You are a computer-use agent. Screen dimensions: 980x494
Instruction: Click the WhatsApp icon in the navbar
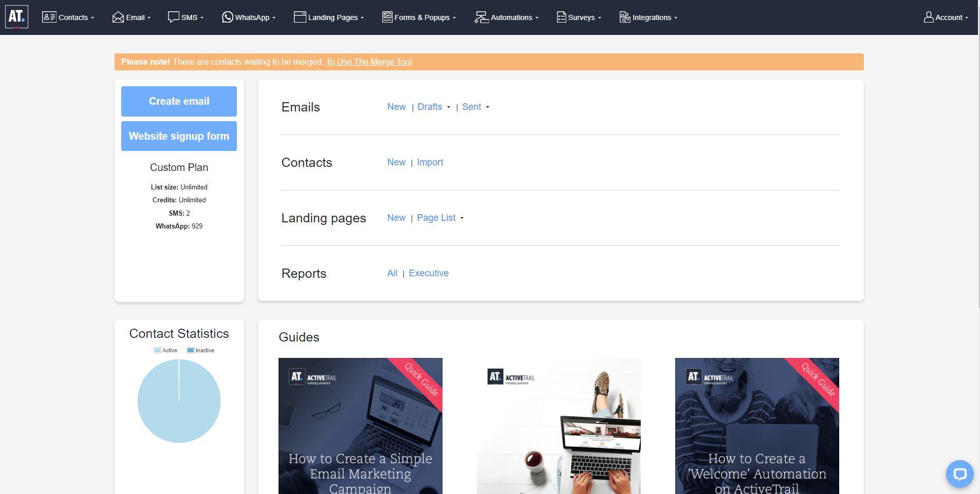[x=228, y=17]
